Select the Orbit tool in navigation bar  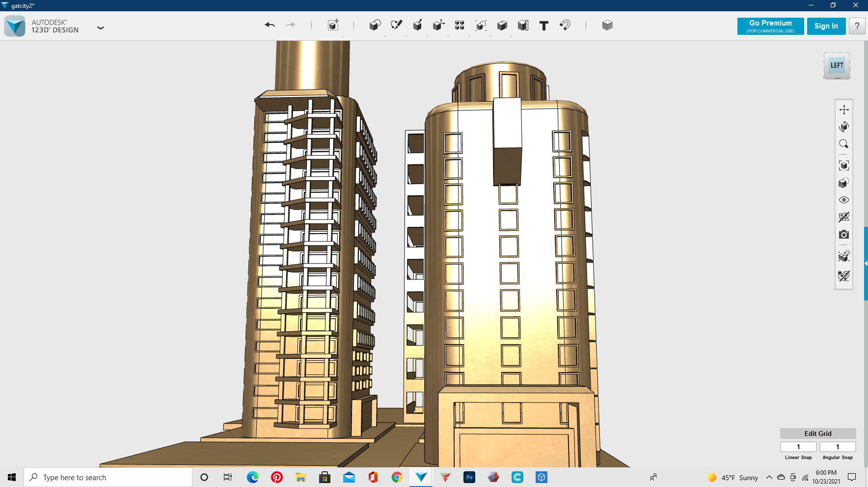coord(843,127)
